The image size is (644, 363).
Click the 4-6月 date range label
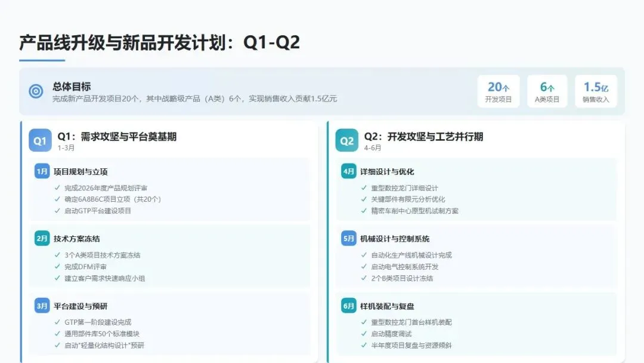(373, 147)
